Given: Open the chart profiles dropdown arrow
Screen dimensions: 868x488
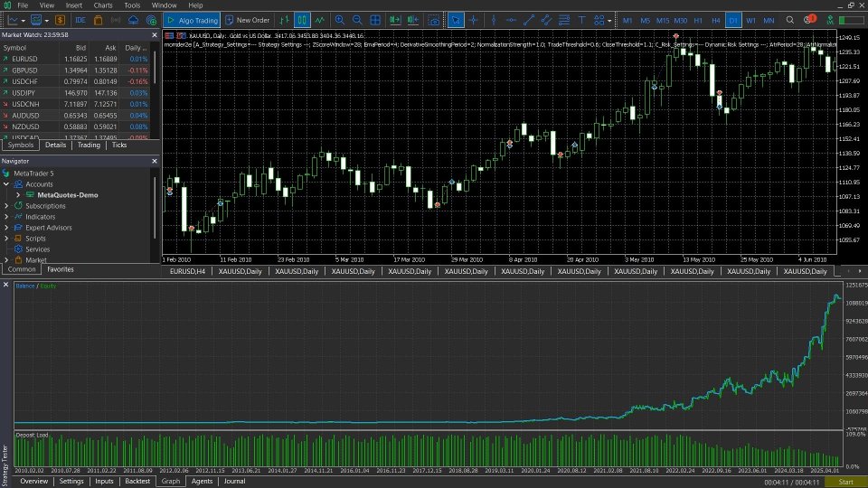Looking at the screenshot, I should [46, 21].
